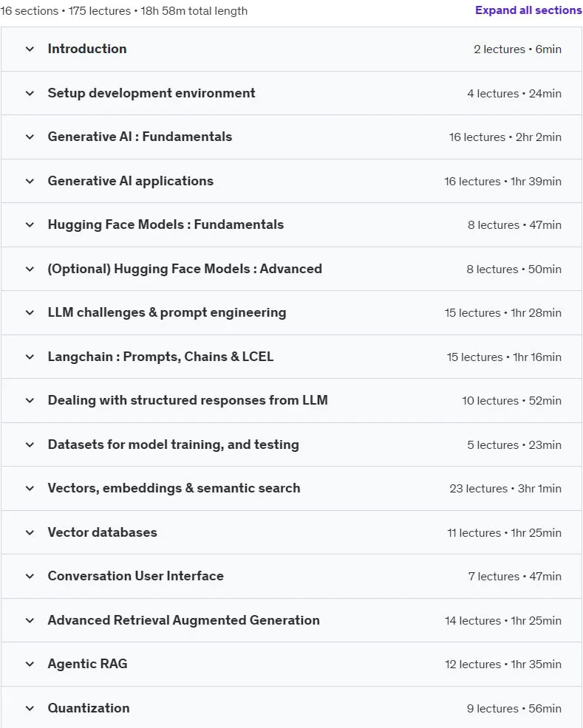
Task: Click the 16 lectures • 2hr 2min label
Action: 505,137
